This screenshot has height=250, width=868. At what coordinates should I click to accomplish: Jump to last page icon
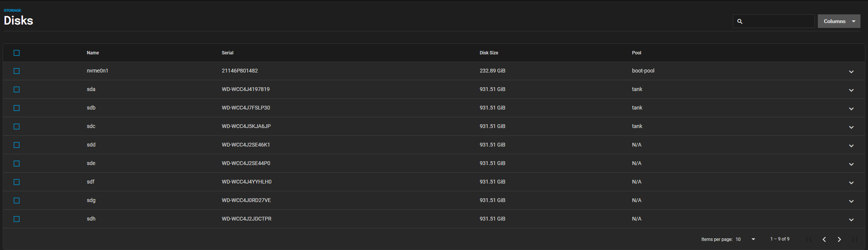854,239
